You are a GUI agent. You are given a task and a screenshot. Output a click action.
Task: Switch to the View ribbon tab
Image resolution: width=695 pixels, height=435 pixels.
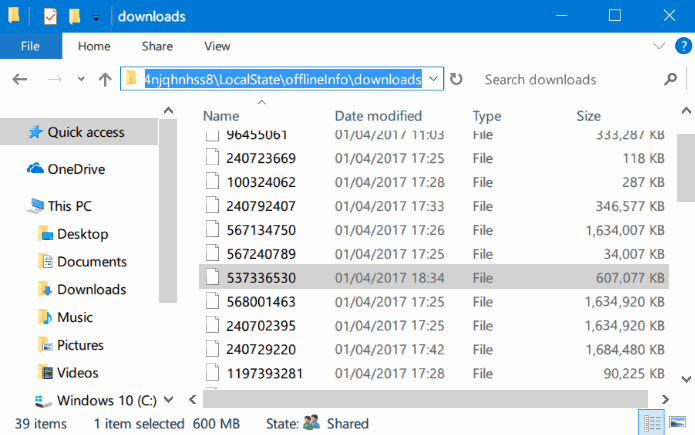pyautogui.click(x=217, y=46)
